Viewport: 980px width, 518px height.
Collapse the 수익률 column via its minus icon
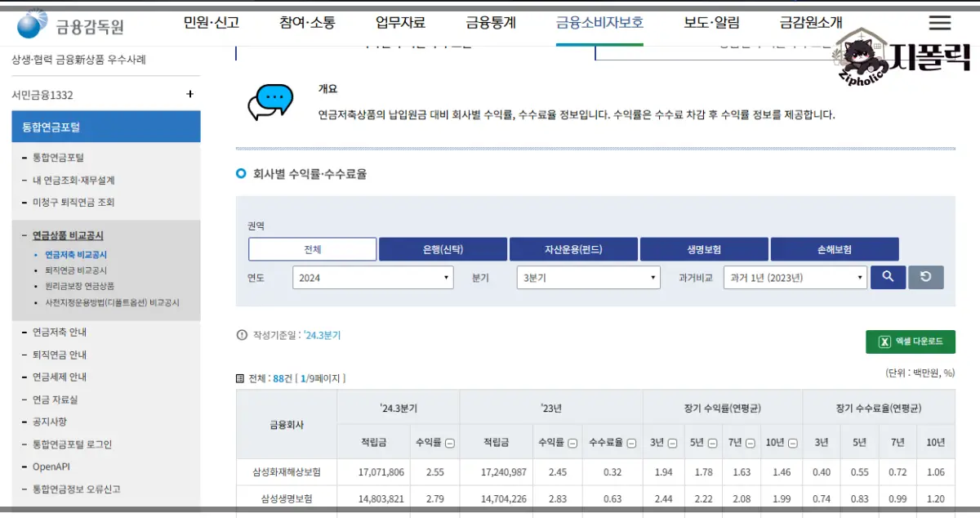pos(450,442)
